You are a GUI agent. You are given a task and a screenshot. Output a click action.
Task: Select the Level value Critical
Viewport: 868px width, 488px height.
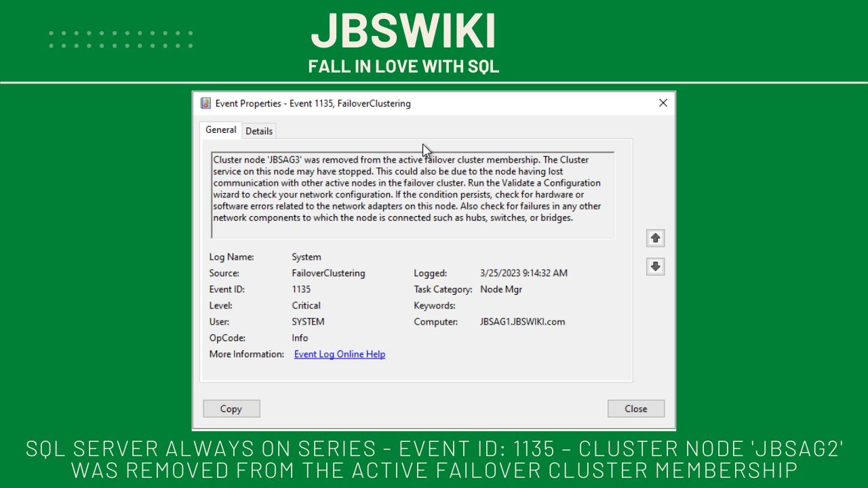coord(307,306)
